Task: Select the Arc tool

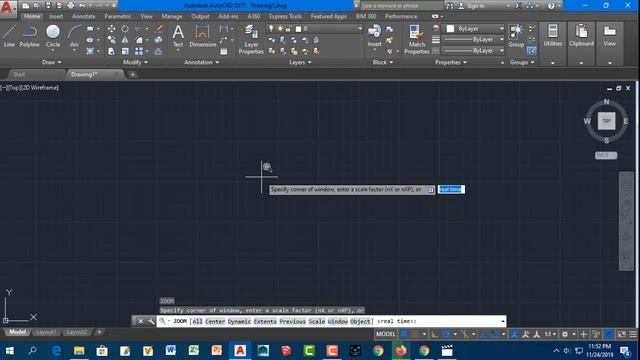Action: tap(74, 36)
